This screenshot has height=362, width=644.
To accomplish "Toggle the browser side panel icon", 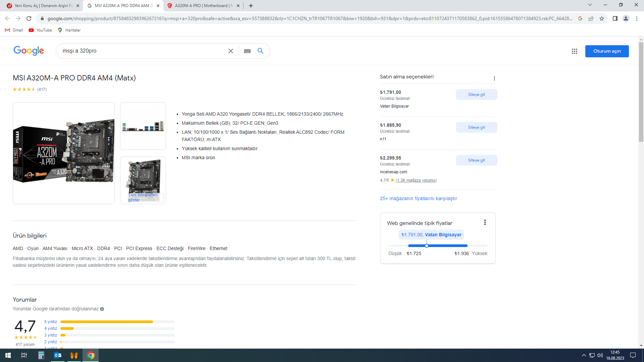I will click(x=615, y=18).
